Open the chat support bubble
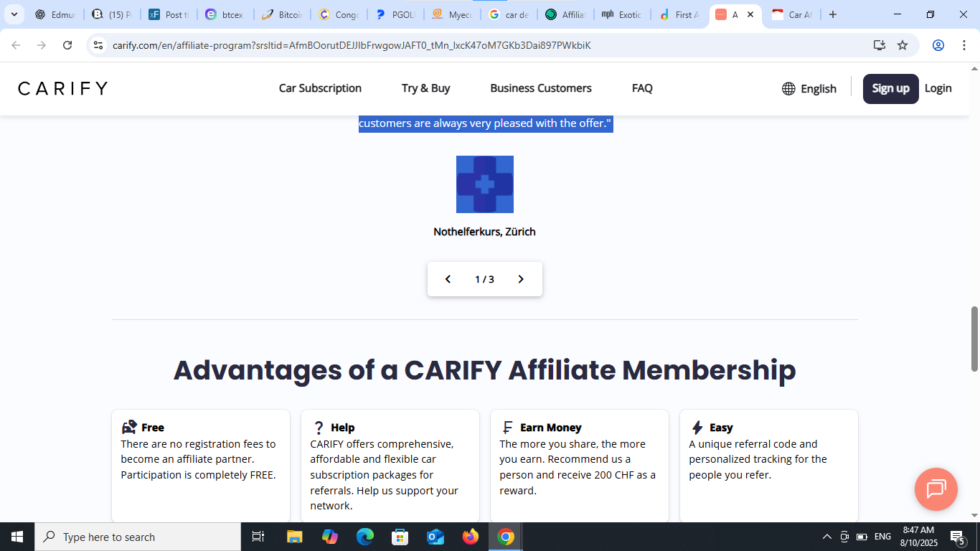 pos(936,489)
